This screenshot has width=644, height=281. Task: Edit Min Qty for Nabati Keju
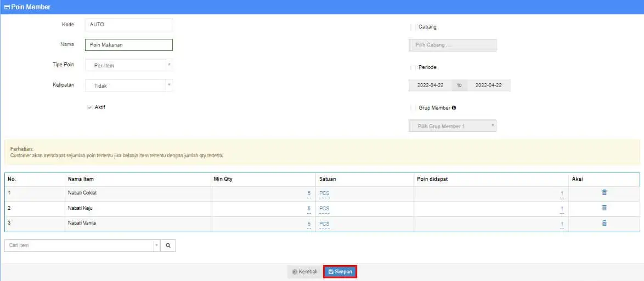(309, 209)
